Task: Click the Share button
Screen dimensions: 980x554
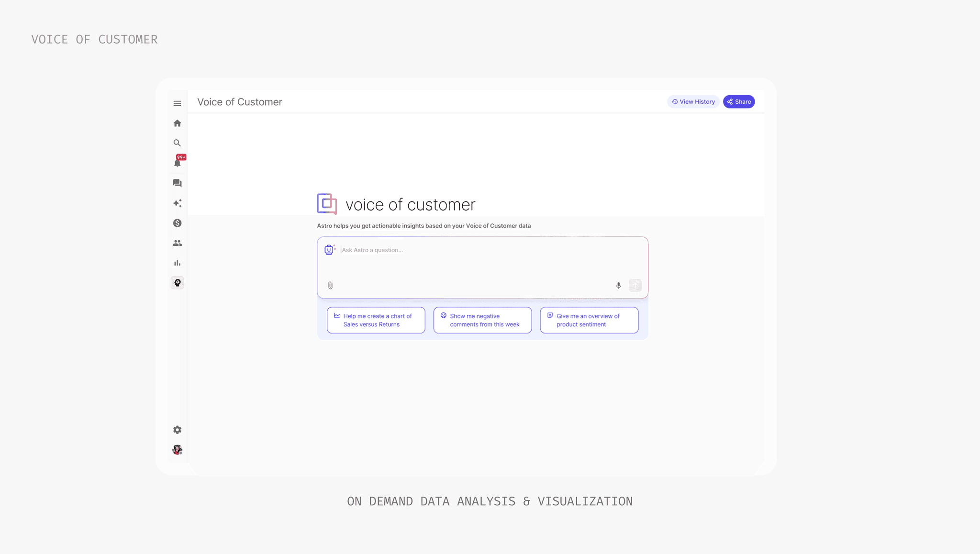Action: click(x=739, y=102)
